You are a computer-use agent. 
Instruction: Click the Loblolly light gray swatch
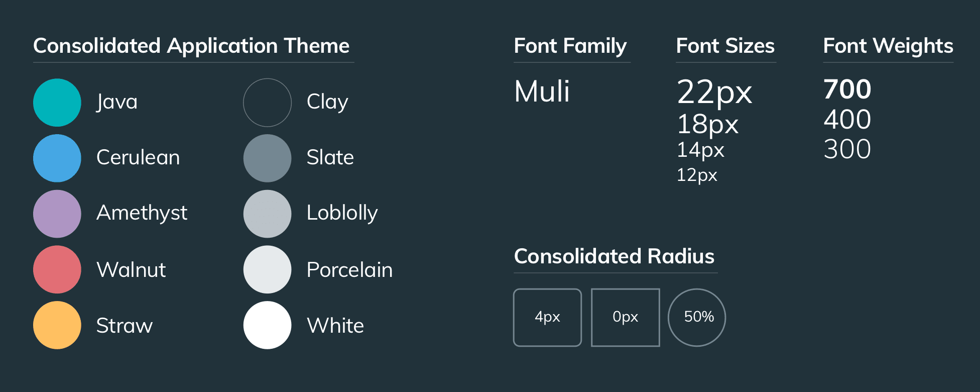coord(267,214)
